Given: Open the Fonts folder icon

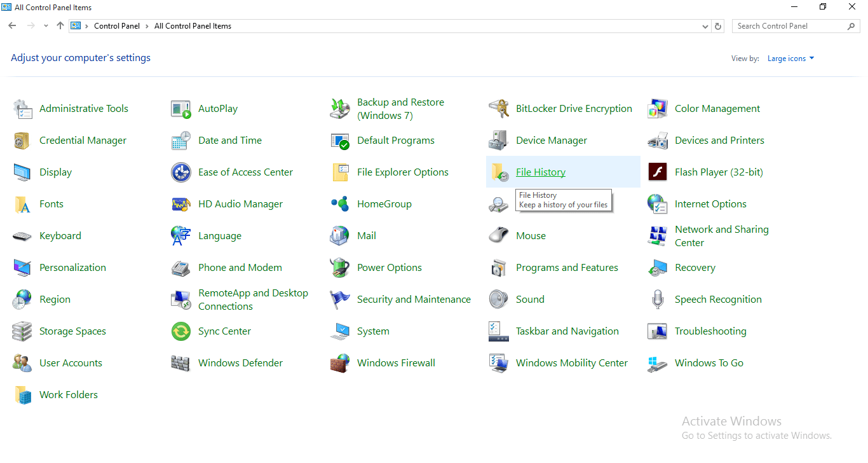Looking at the screenshot, I should [x=22, y=204].
